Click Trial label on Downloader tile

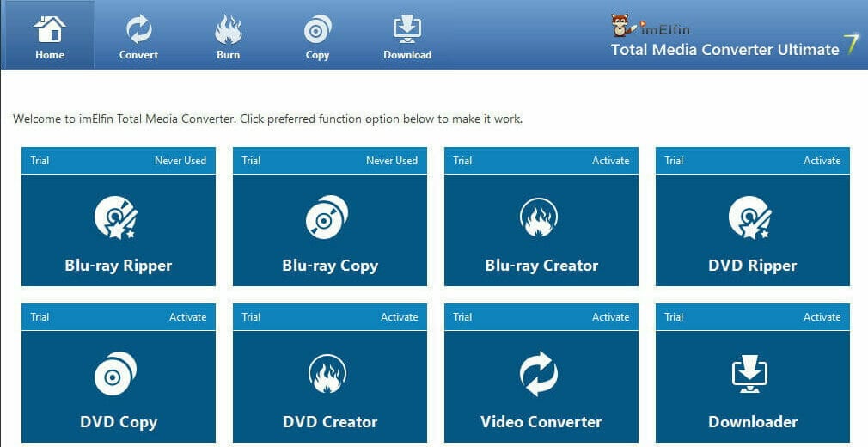pos(674,317)
